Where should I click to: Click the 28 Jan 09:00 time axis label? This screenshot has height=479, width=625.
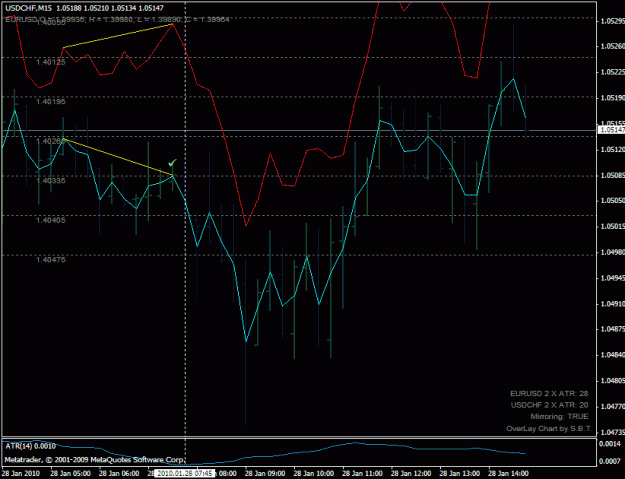(265, 473)
